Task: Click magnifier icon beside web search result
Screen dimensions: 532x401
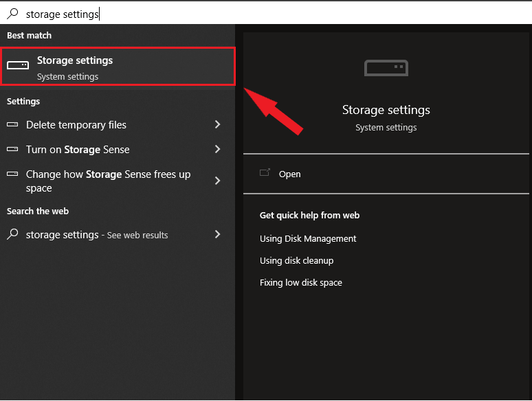Action: tap(12, 234)
